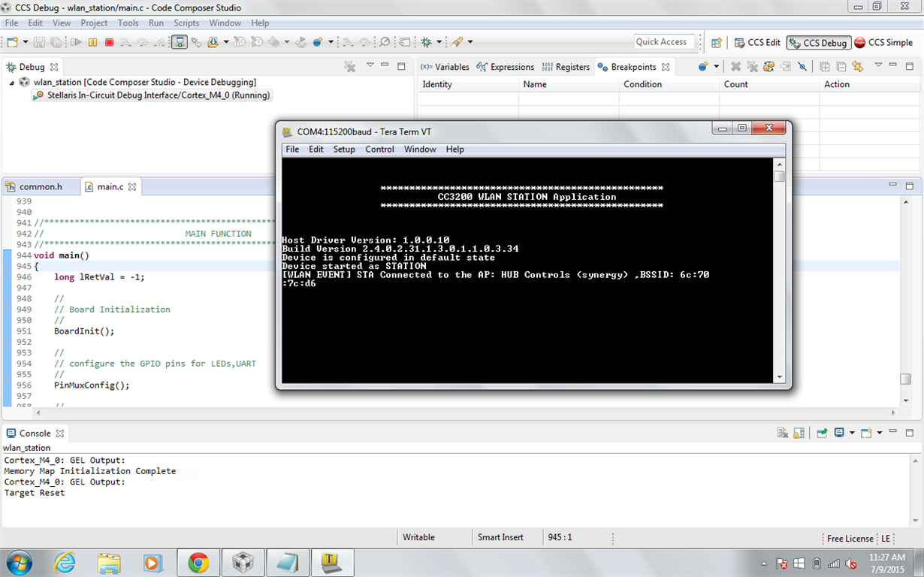This screenshot has width=924, height=577.
Task: Click the Save All toolbar icon
Action: [x=56, y=42]
